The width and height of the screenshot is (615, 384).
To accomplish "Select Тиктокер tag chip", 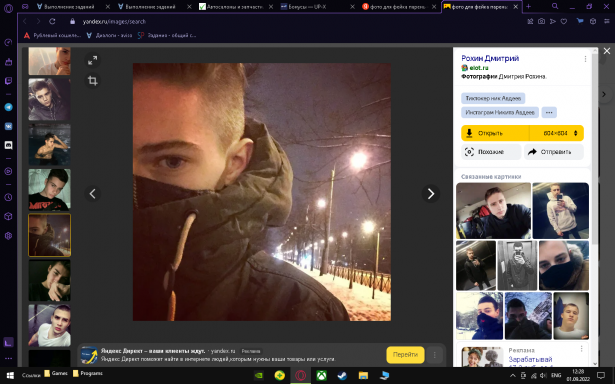I will click(493, 98).
